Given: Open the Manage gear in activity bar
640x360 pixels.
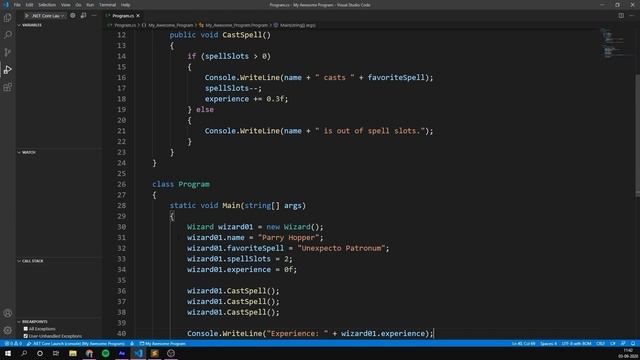Looking at the screenshot, I should pos(8,330).
